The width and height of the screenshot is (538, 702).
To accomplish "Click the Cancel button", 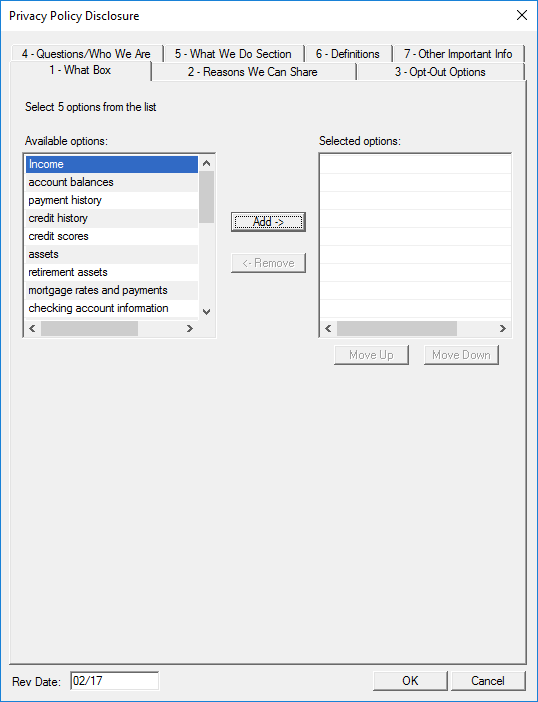I will 488,681.
